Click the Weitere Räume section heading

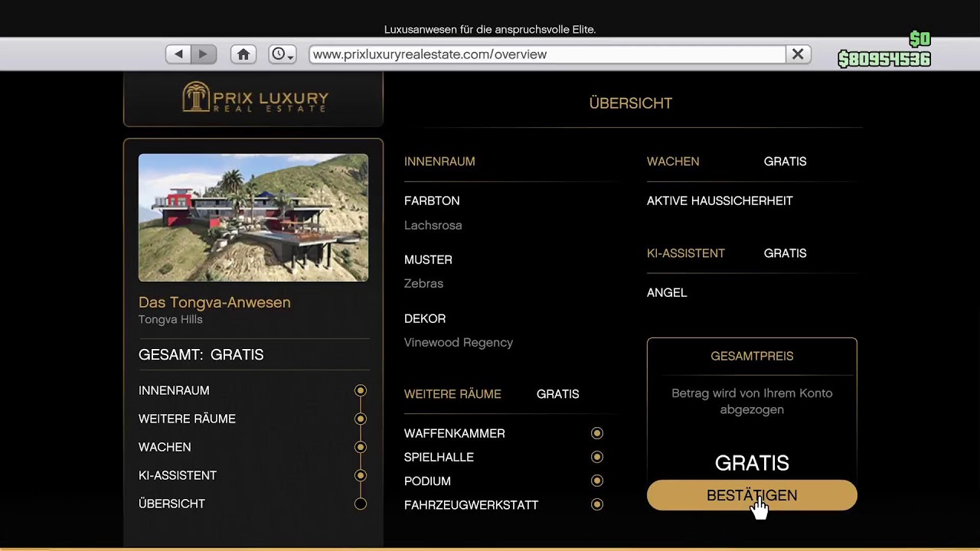[x=452, y=394]
